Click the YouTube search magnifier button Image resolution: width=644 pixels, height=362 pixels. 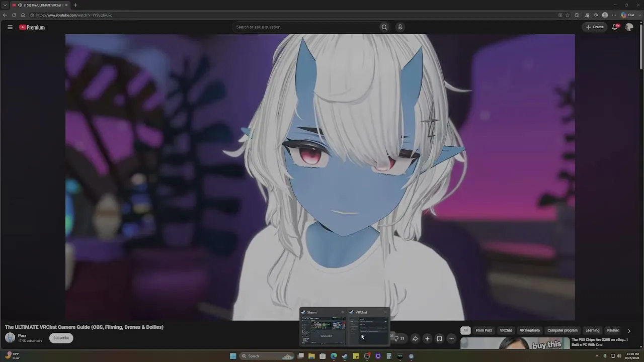click(384, 27)
